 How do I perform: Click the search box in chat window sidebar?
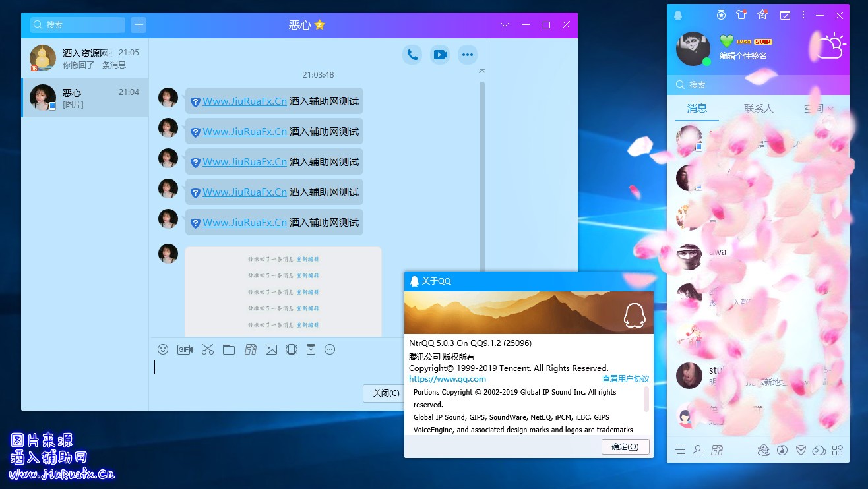(x=78, y=25)
